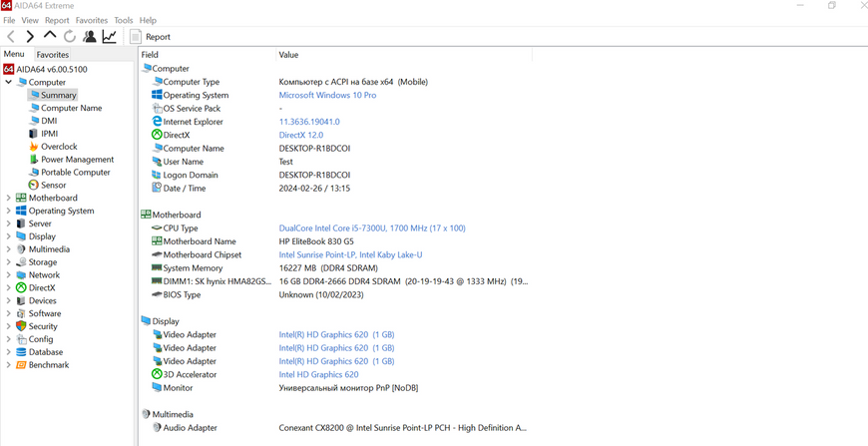Click the Audio Adapter row icon

157,428
